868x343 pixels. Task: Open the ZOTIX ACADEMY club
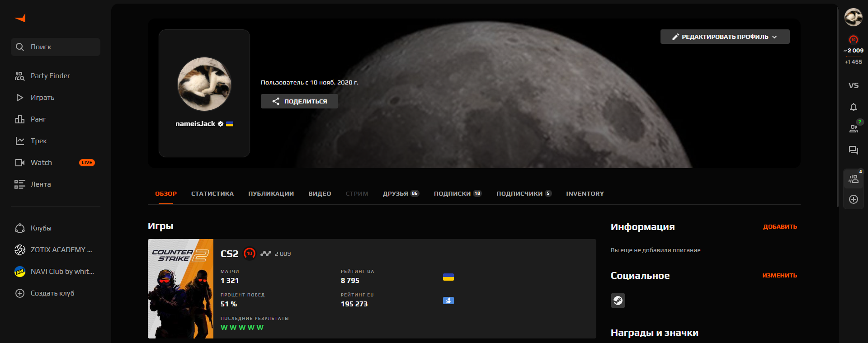point(56,250)
